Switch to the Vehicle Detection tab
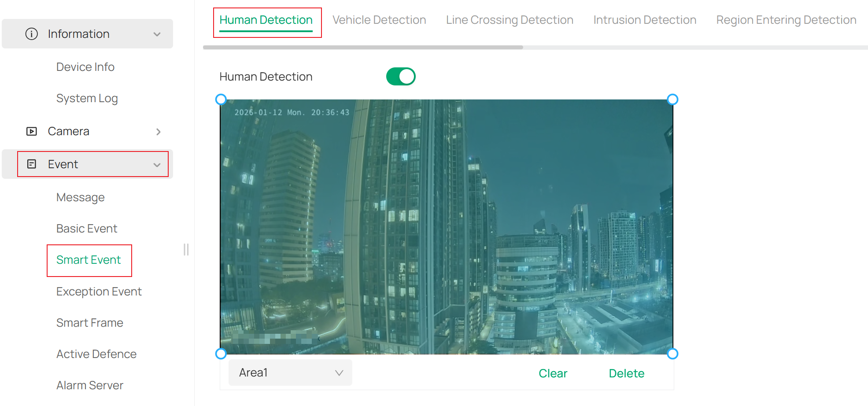 [379, 19]
